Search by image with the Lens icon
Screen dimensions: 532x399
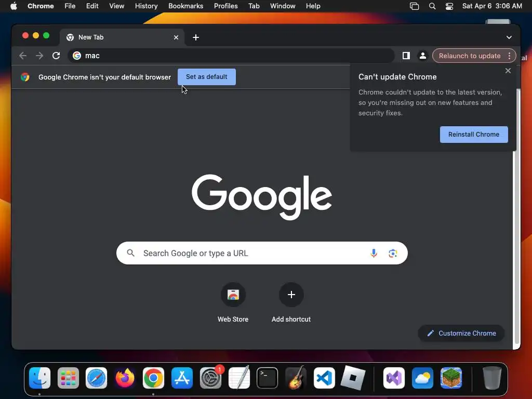coord(393,253)
